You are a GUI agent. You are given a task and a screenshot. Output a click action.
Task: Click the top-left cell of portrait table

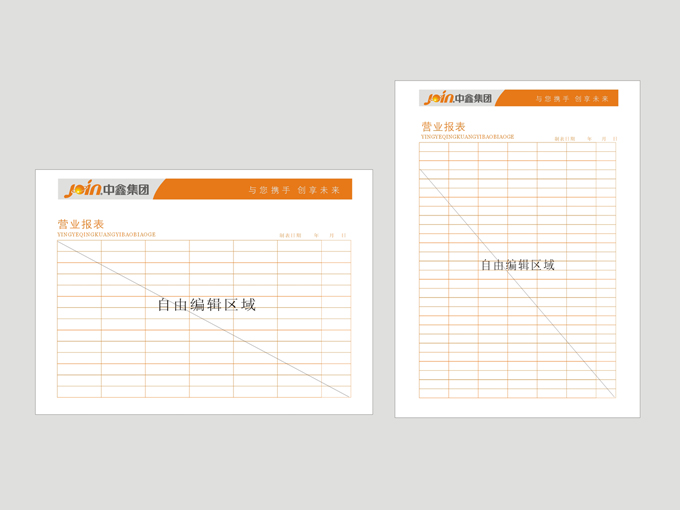click(x=434, y=147)
